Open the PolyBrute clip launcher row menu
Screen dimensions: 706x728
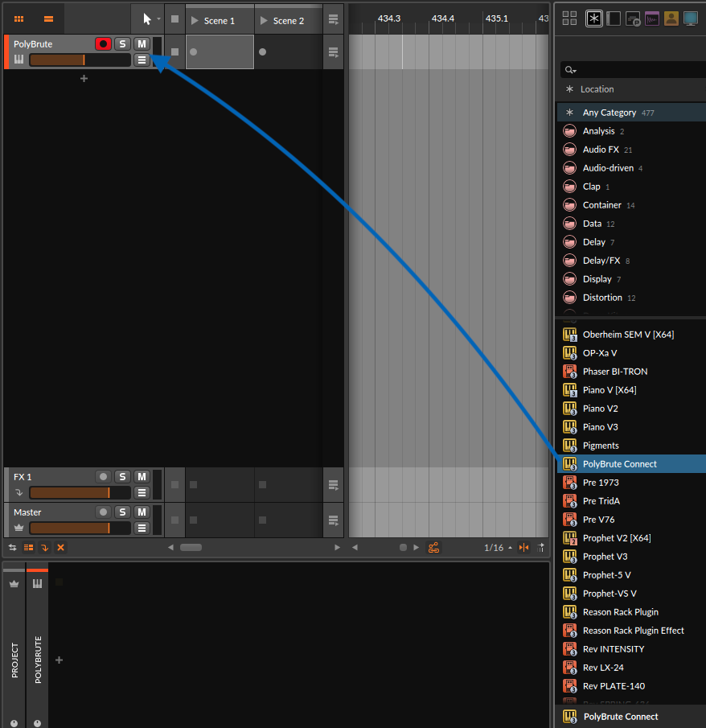click(333, 52)
